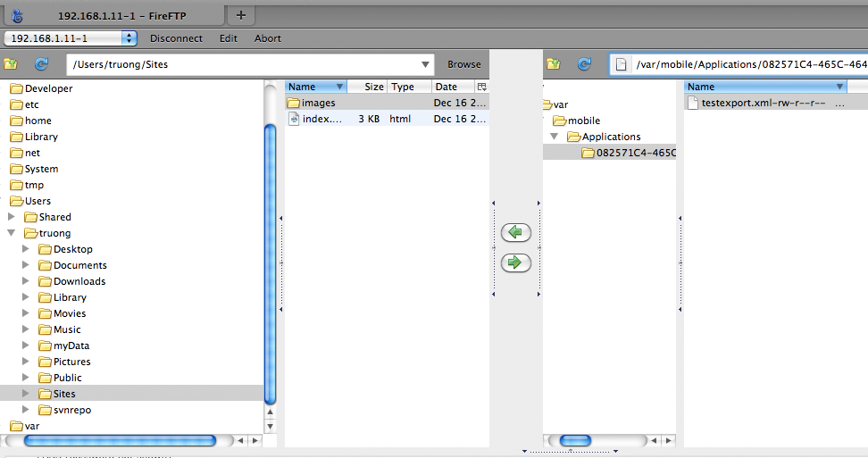Click the index html file icon

pos(294,119)
